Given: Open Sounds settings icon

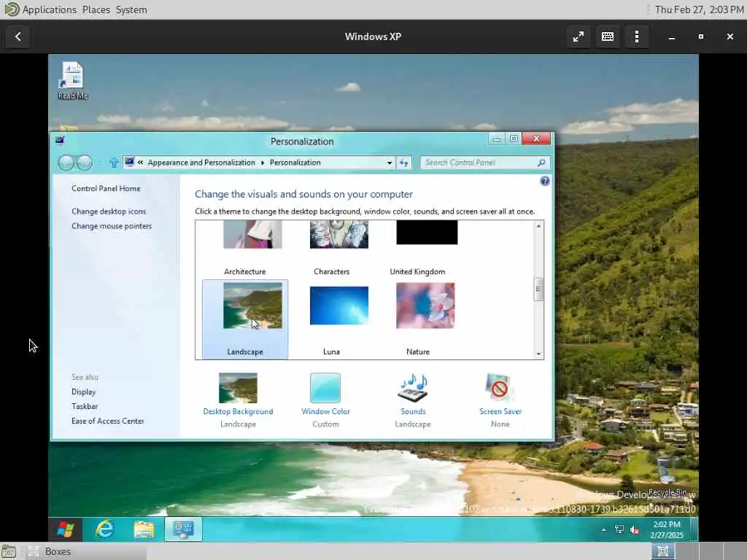Looking at the screenshot, I should tap(413, 388).
